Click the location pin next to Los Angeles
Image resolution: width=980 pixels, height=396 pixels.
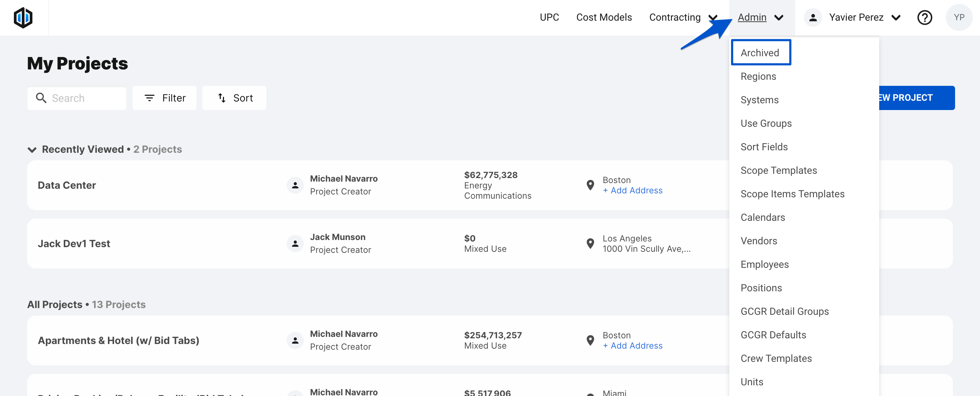pyautogui.click(x=590, y=244)
